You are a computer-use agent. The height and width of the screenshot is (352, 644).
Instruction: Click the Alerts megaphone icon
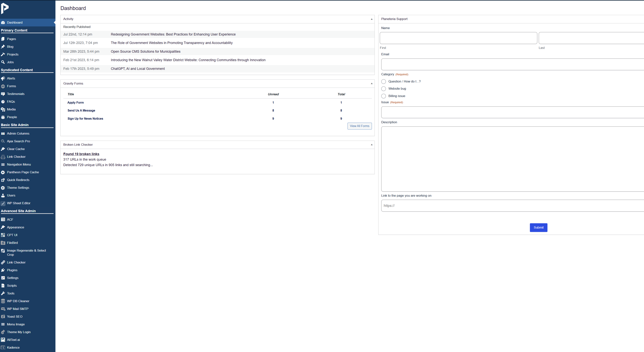[3, 79]
